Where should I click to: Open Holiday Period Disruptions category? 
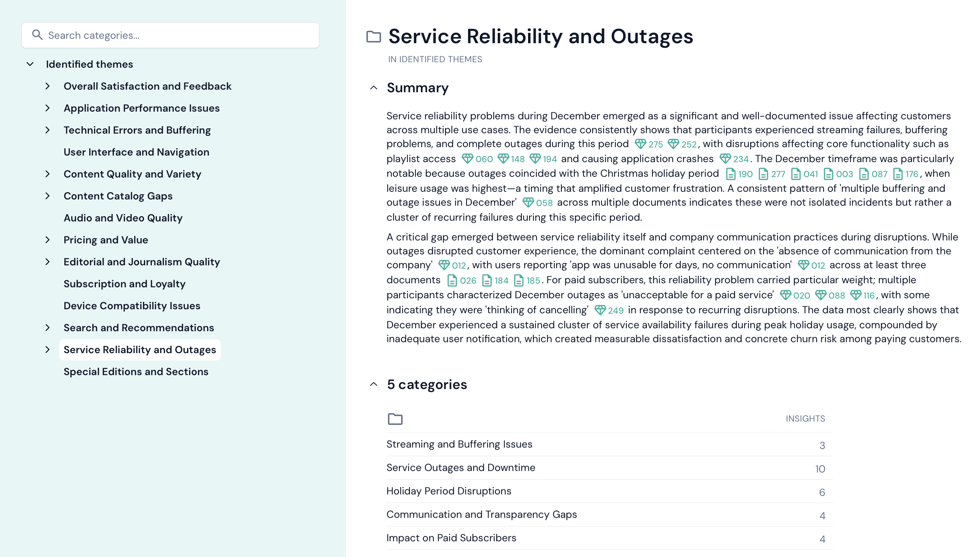click(x=449, y=491)
